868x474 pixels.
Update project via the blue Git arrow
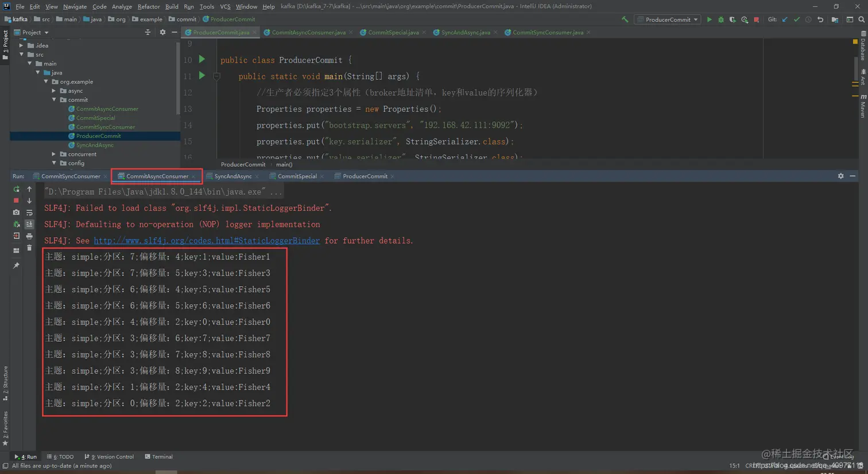pos(785,20)
